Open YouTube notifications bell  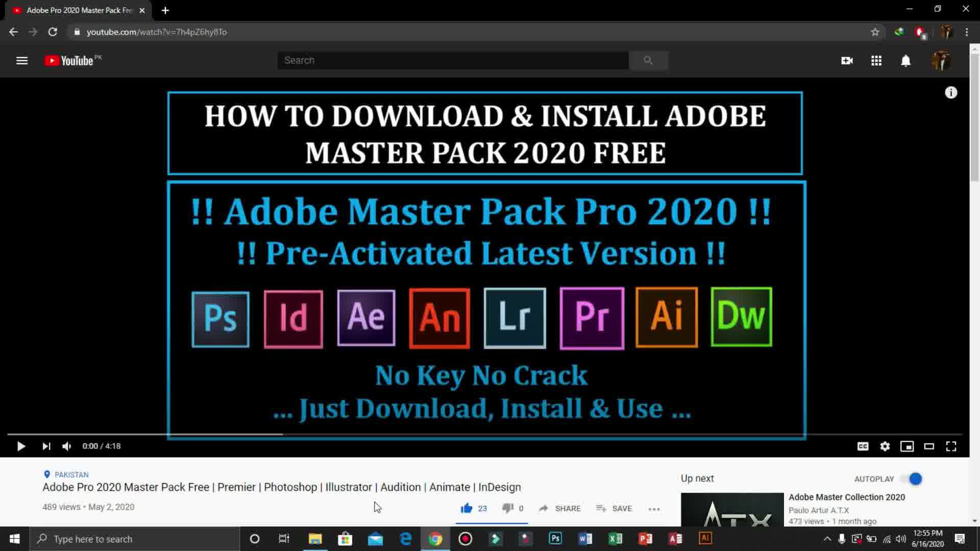pos(905,61)
